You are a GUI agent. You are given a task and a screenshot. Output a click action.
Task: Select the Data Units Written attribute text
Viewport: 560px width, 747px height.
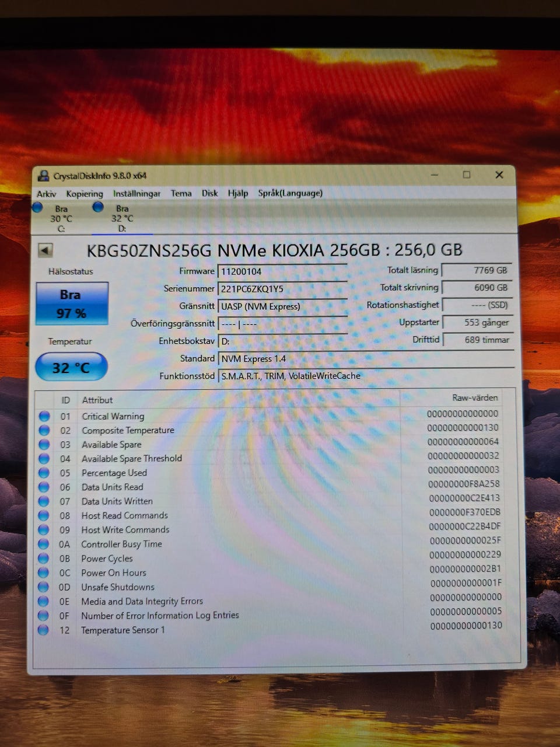117,501
